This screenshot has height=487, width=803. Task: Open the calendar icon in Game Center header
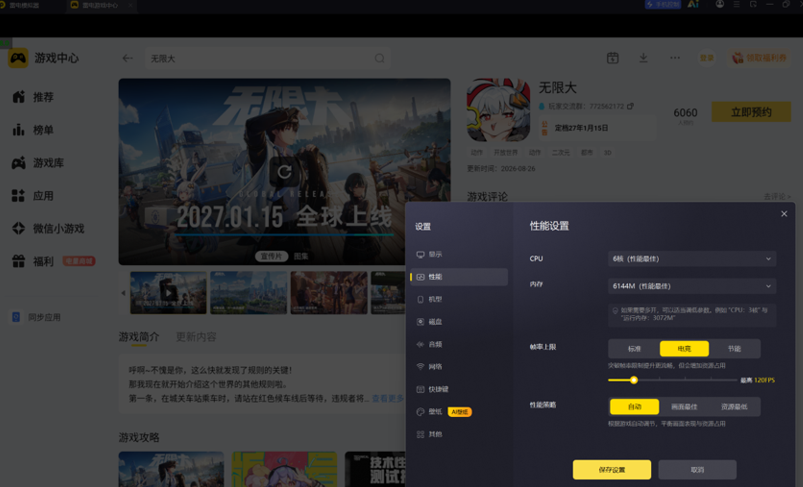click(612, 58)
